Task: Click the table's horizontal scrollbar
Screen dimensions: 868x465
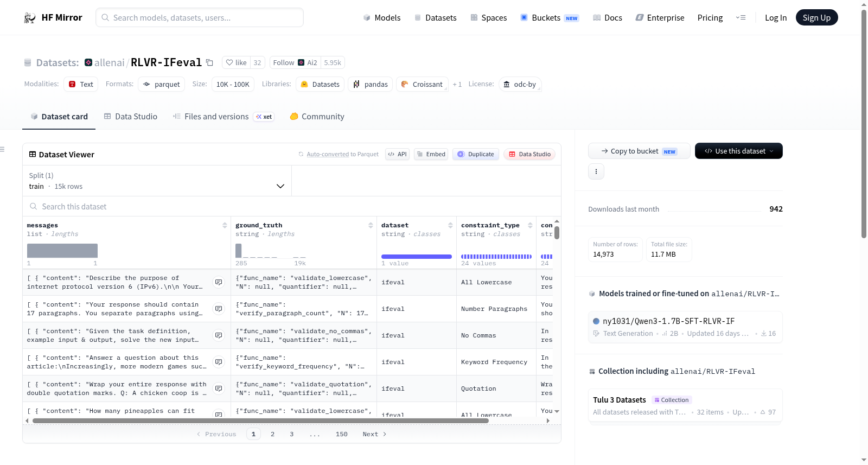Action: coord(260,421)
